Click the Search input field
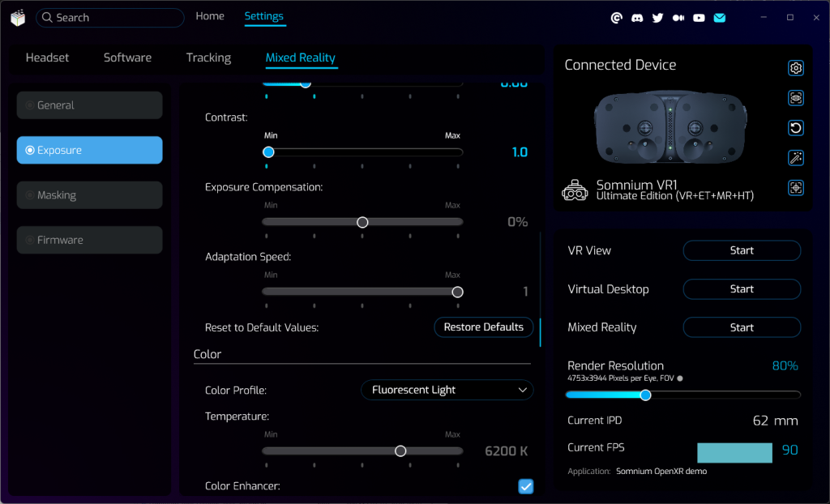830x504 pixels. tap(113, 18)
